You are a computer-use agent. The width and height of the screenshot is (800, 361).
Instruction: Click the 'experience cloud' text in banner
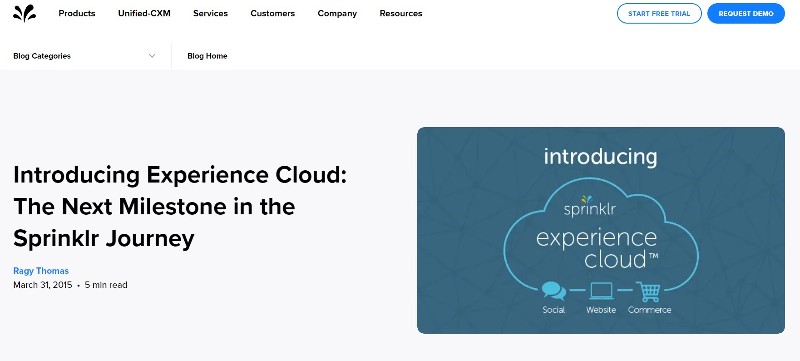(598, 249)
